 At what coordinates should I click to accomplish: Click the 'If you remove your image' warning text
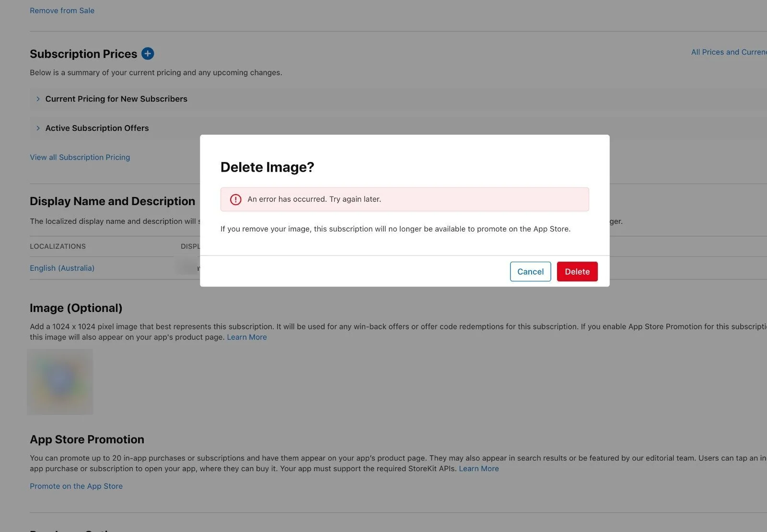[395, 229]
